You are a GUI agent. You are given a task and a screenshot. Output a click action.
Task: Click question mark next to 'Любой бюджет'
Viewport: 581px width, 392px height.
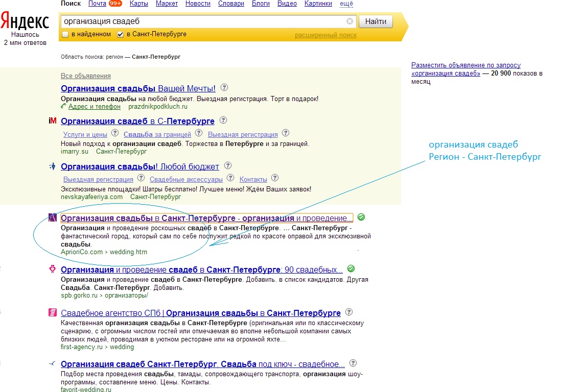(228, 165)
